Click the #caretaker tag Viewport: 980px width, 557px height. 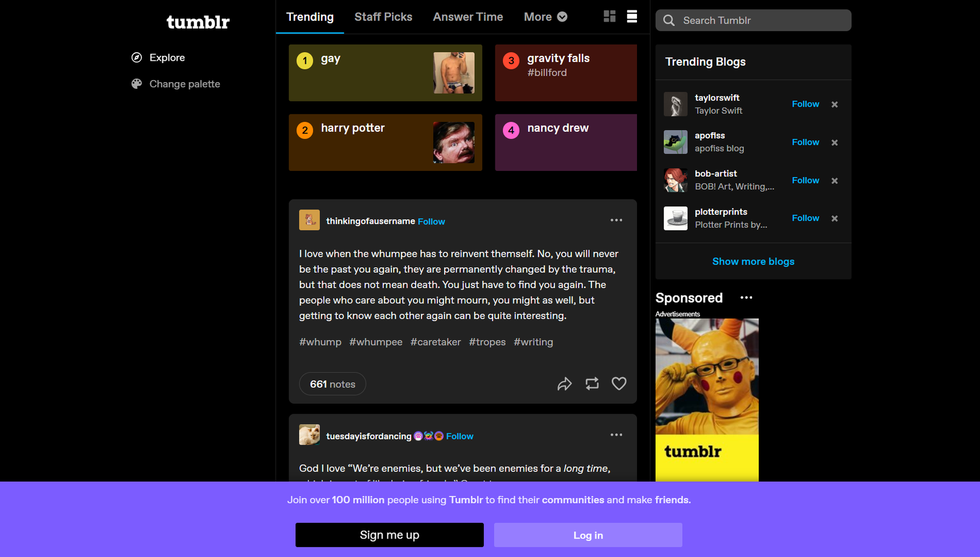click(435, 342)
